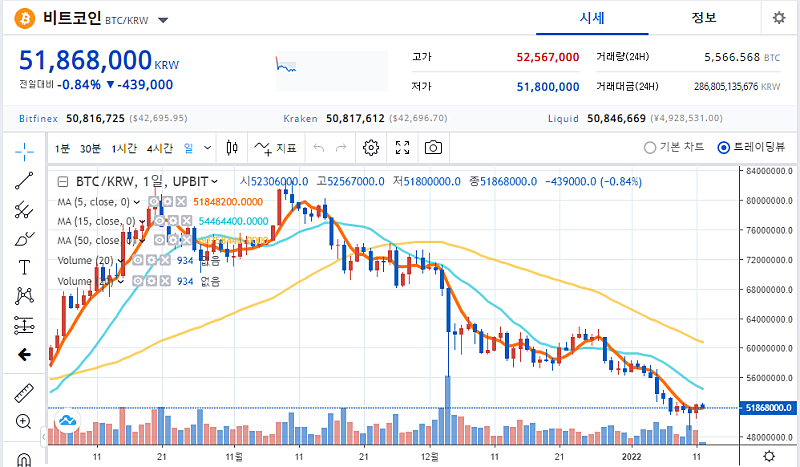Viewport: 800px width, 467px height.
Task: Undo the last chart action
Action: [x=319, y=148]
